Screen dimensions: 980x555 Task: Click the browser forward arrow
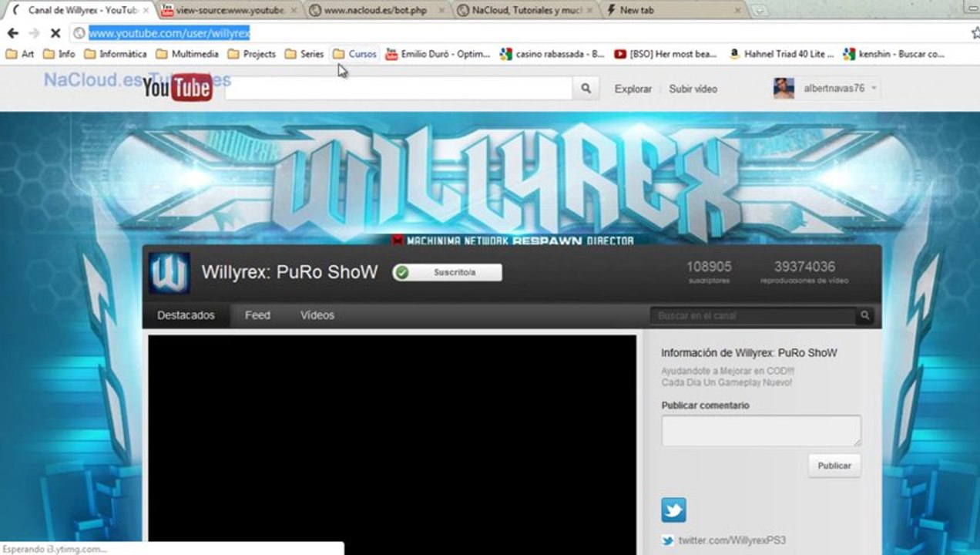[34, 33]
